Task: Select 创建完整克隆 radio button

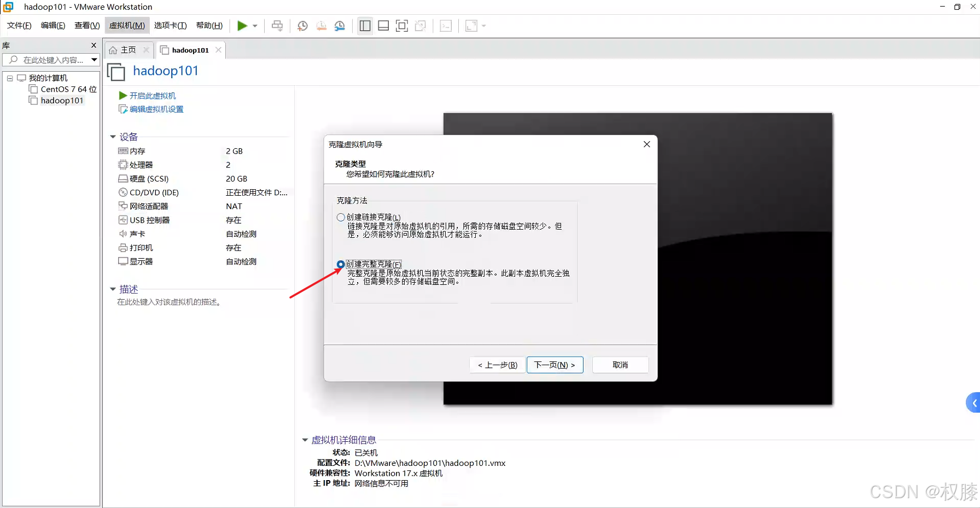Action: 341,264
